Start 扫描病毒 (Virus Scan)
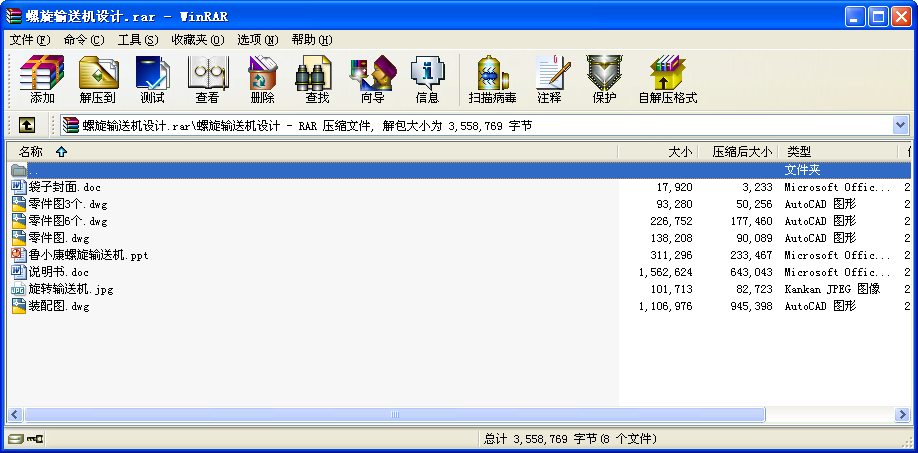This screenshot has width=918, height=453. click(492, 79)
